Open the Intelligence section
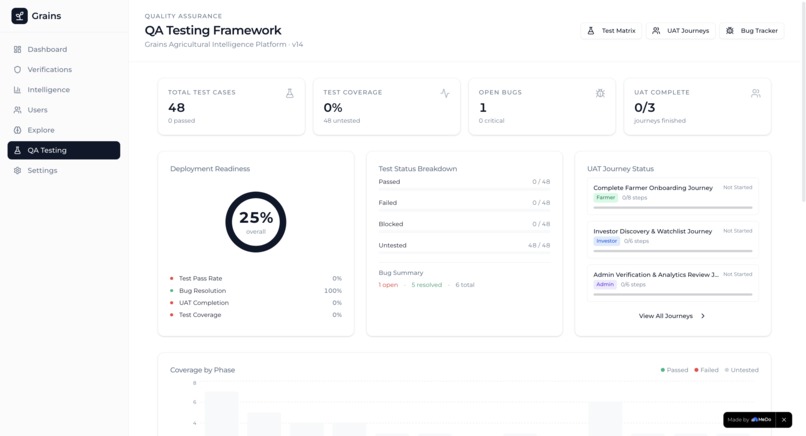The width and height of the screenshot is (806, 436). coord(64,89)
